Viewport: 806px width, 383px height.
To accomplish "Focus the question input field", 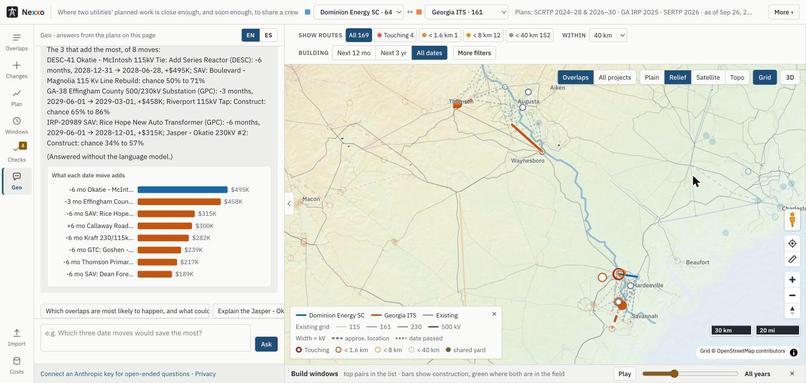I will (x=145, y=338).
